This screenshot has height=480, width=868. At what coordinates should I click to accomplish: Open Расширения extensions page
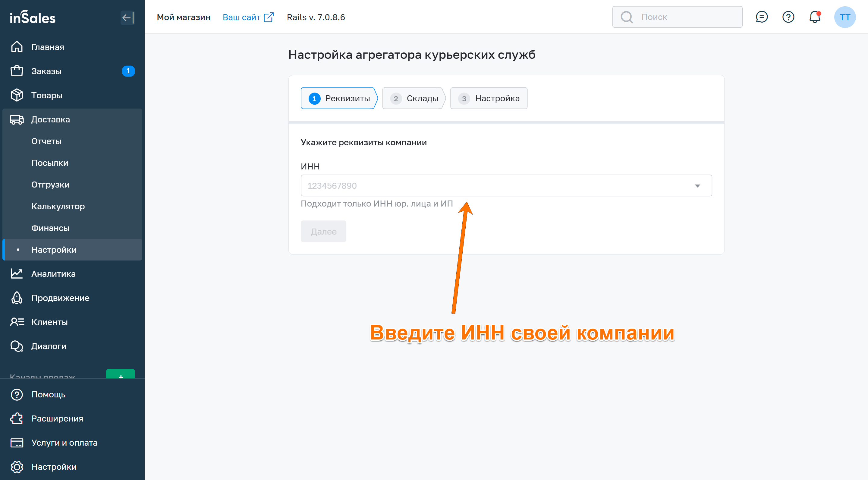(x=57, y=418)
